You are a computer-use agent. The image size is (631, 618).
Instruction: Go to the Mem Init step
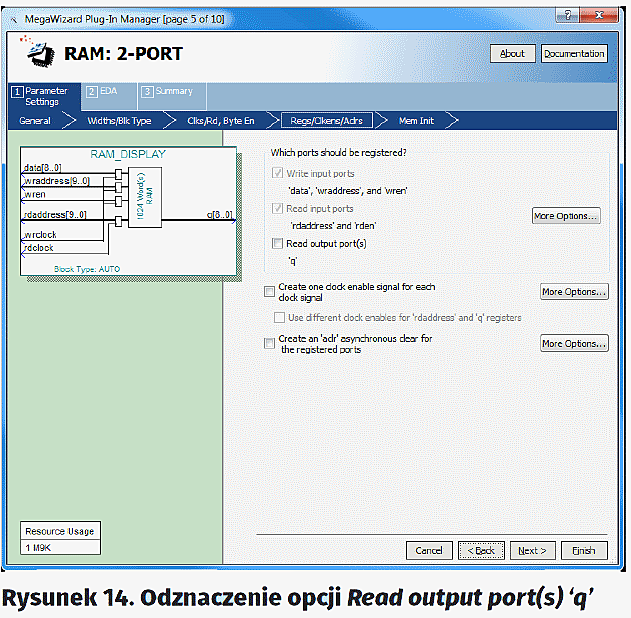[415, 120]
